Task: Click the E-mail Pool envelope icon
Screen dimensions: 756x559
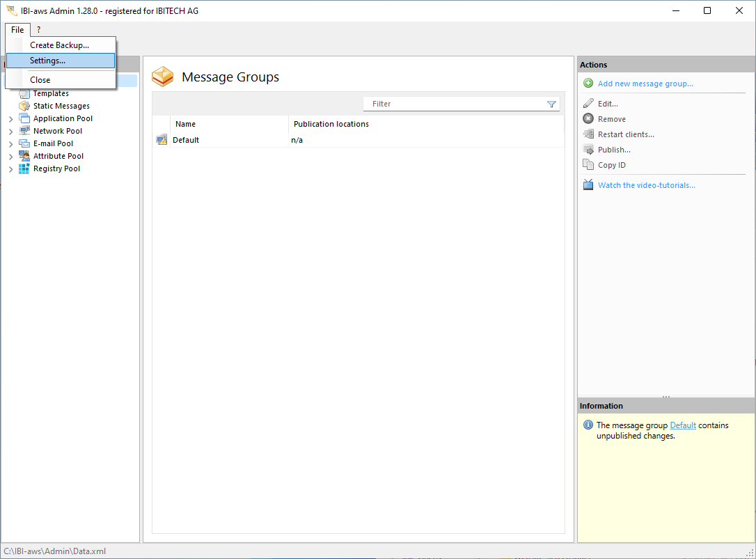Action: (x=24, y=143)
